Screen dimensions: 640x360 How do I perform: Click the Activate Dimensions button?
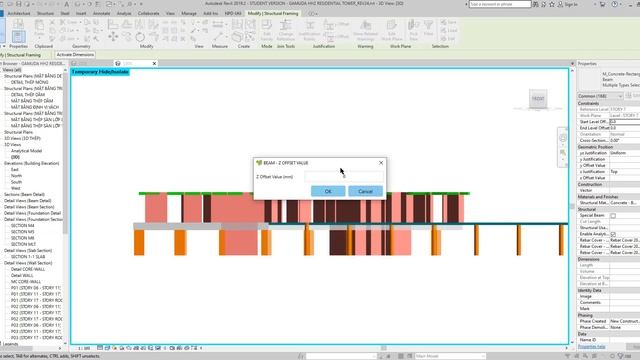click(75, 54)
